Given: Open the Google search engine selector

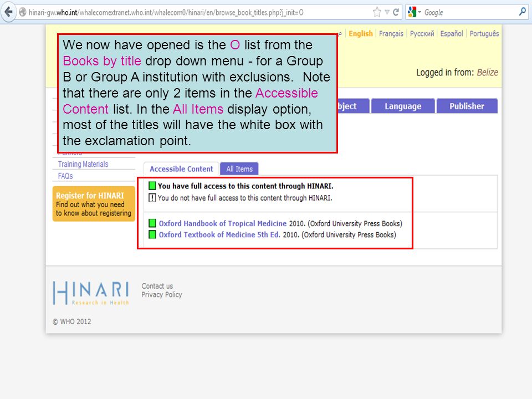Looking at the screenshot, I should (414, 13).
